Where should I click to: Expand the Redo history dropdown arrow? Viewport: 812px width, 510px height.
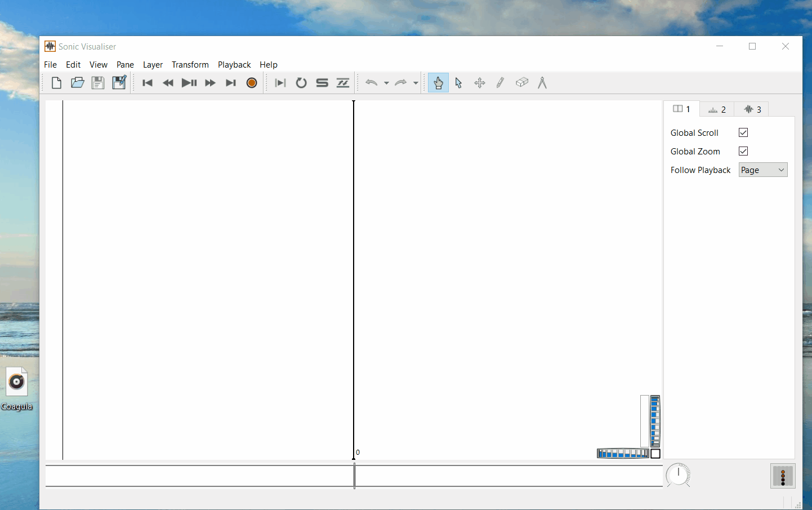point(416,83)
